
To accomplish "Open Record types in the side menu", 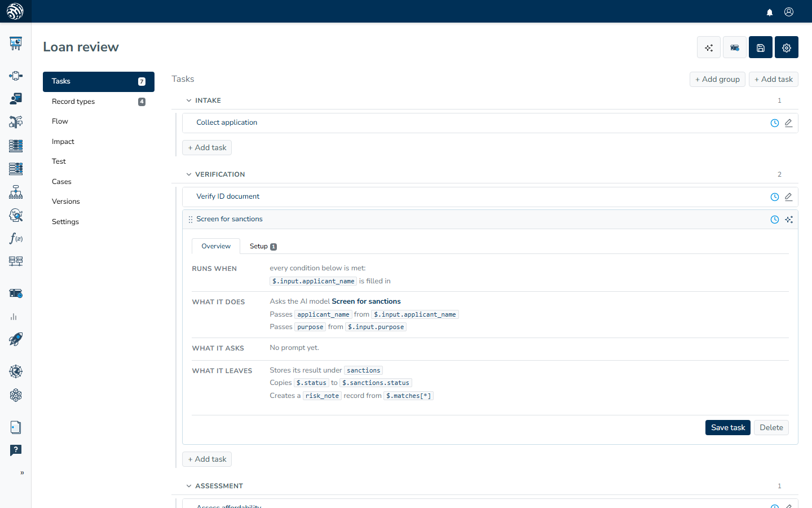I will click(x=99, y=102).
